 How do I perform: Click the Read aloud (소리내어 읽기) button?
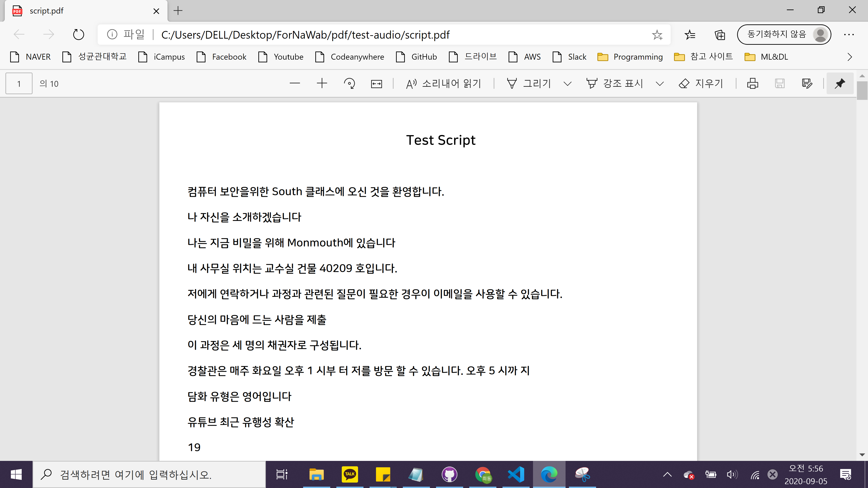(x=443, y=83)
